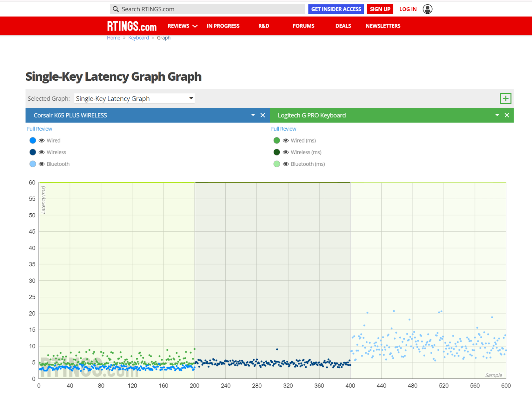Viewport: 532px width, 400px height.
Task: Go to Home breadcrumb link
Action: click(113, 38)
